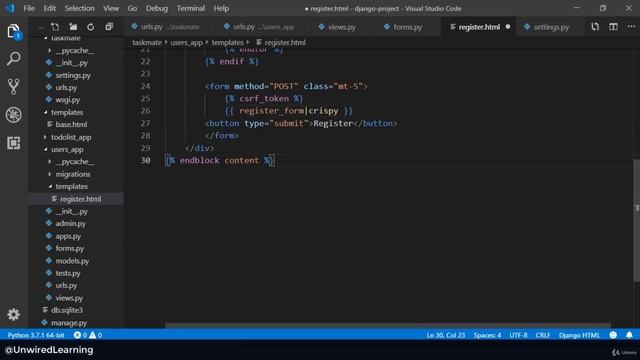Open the Explorer view in activity bar
Viewport: 640px width, 360px height.
tap(13, 31)
